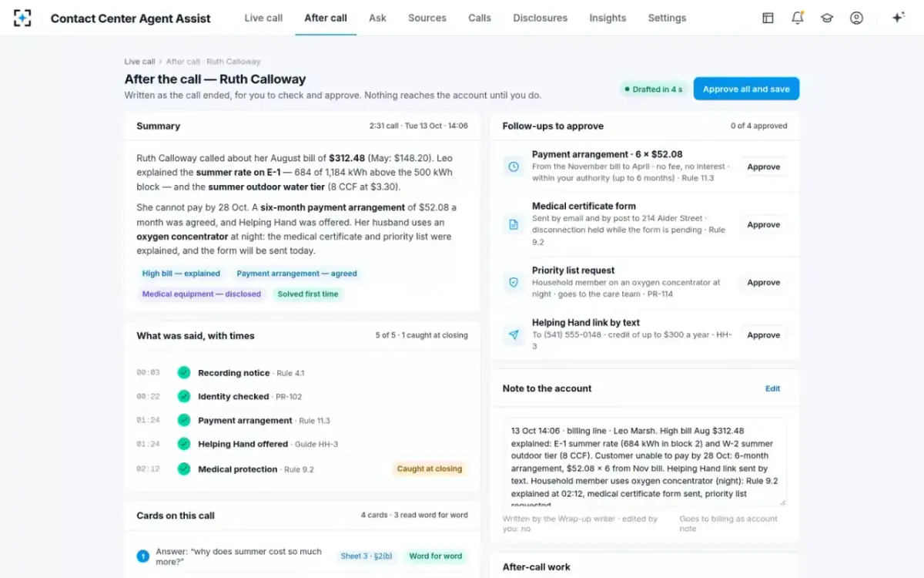Open the layout panel icon in header
The height and width of the screenshot is (578, 924).
[768, 18]
